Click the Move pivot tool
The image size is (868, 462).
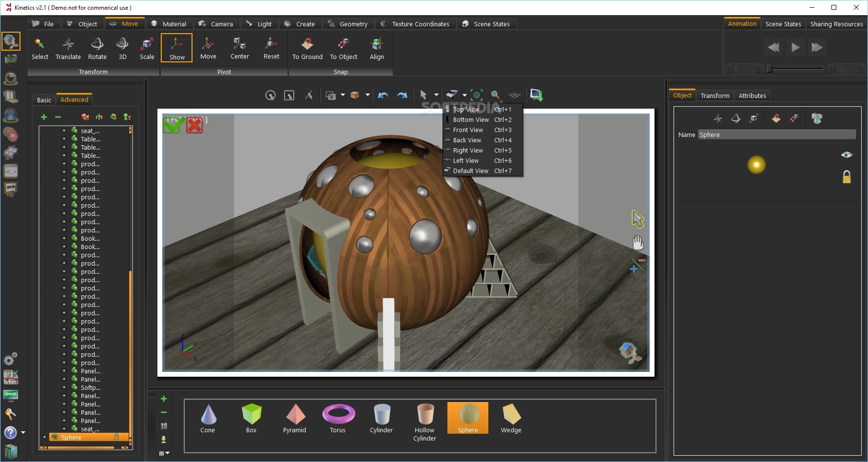(208, 49)
